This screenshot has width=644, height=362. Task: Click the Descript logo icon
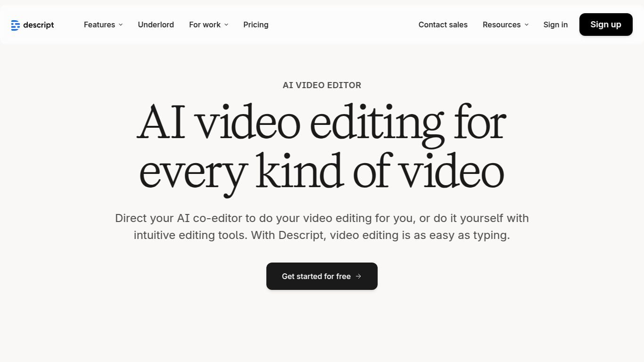pyautogui.click(x=15, y=25)
